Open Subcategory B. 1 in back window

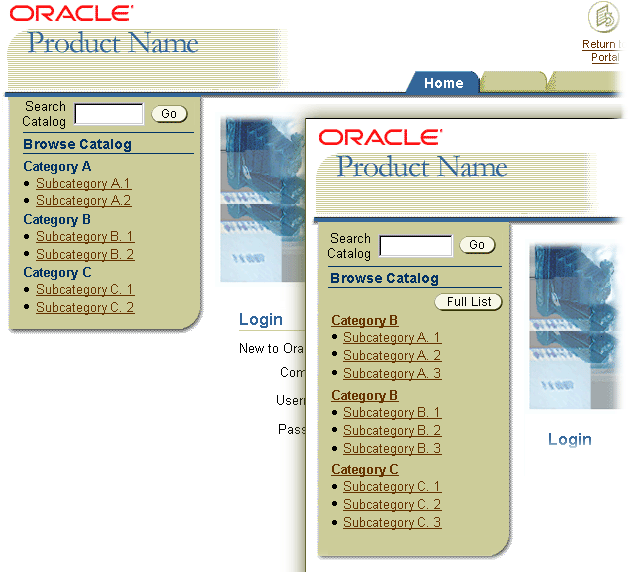tap(85, 236)
